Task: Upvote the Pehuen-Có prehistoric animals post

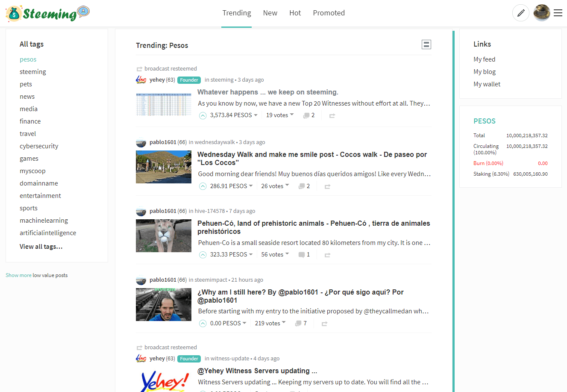Action: tap(203, 255)
